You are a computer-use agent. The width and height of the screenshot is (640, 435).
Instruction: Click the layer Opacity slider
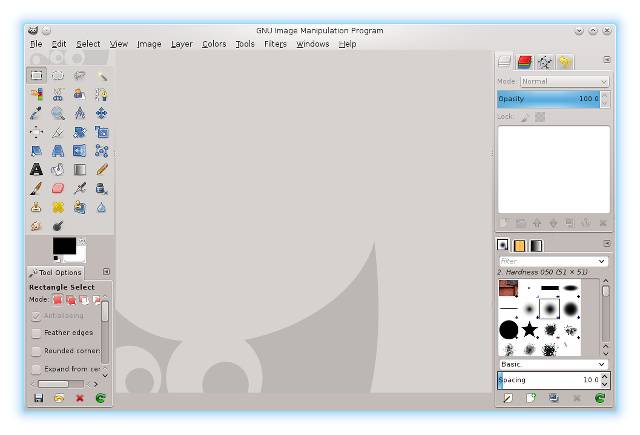click(x=549, y=99)
